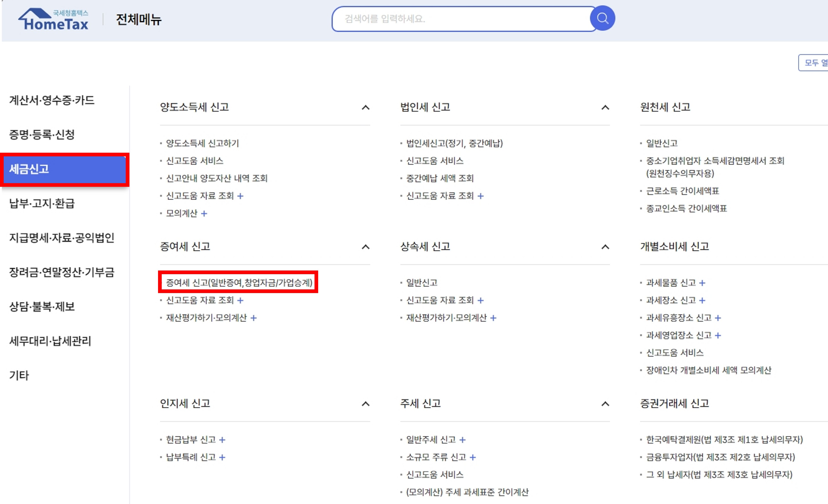Collapse the 법인세 신고 section chevron
Viewport: 828px width, 504px height.
click(x=605, y=108)
